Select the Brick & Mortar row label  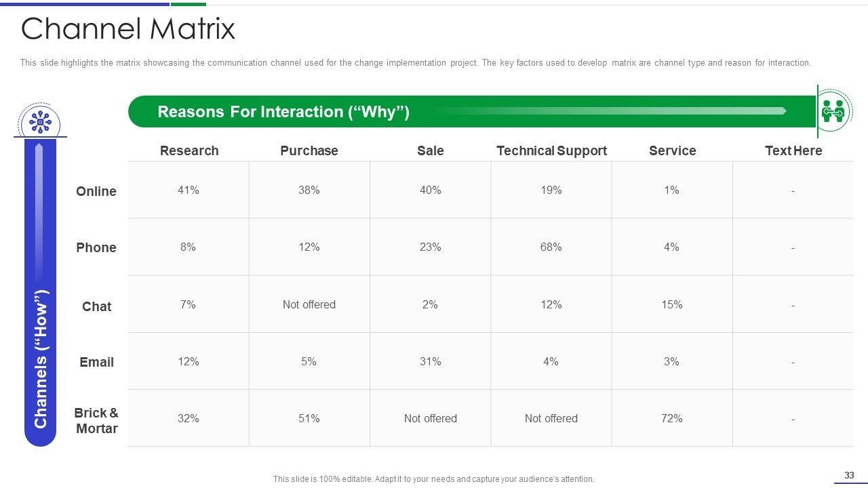pos(96,420)
